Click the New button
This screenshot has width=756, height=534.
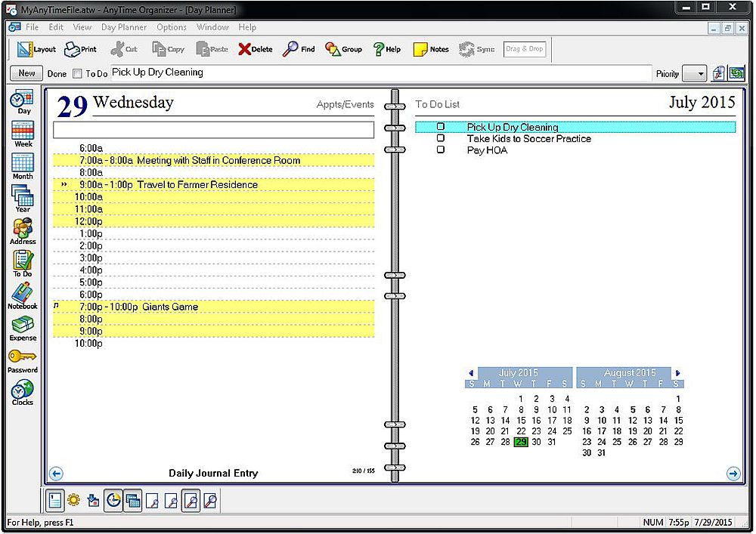tap(26, 73)
